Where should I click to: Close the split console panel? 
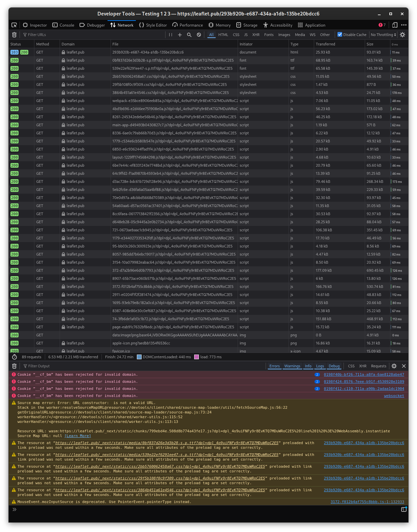click(x=404, y=366)
